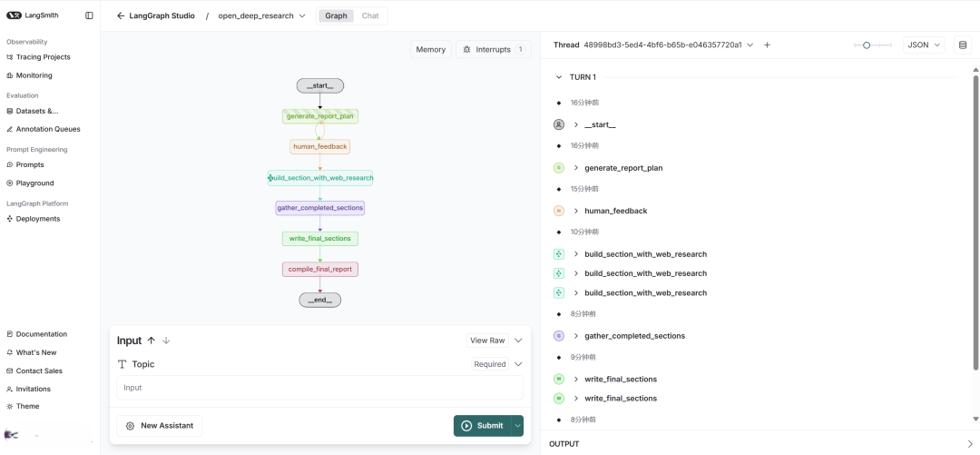Select the human_feedback graph node
This screenshot has height=455, width=980.
click(x=320, y=146)
